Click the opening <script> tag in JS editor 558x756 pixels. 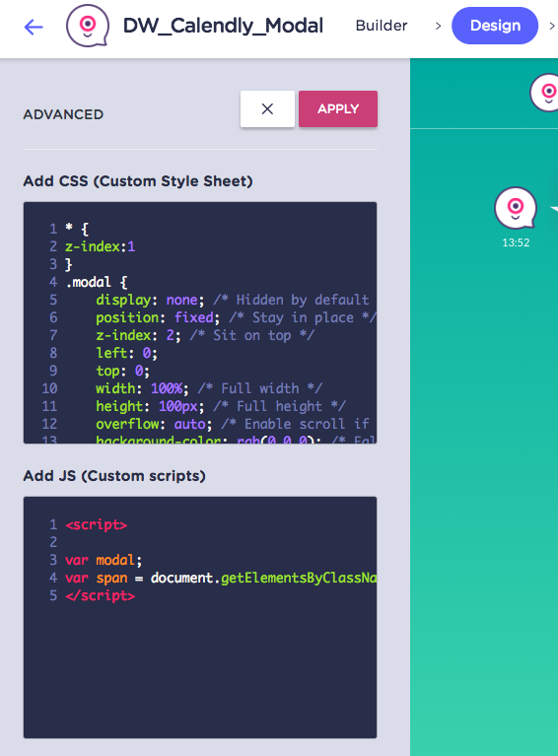coord(96,524)
